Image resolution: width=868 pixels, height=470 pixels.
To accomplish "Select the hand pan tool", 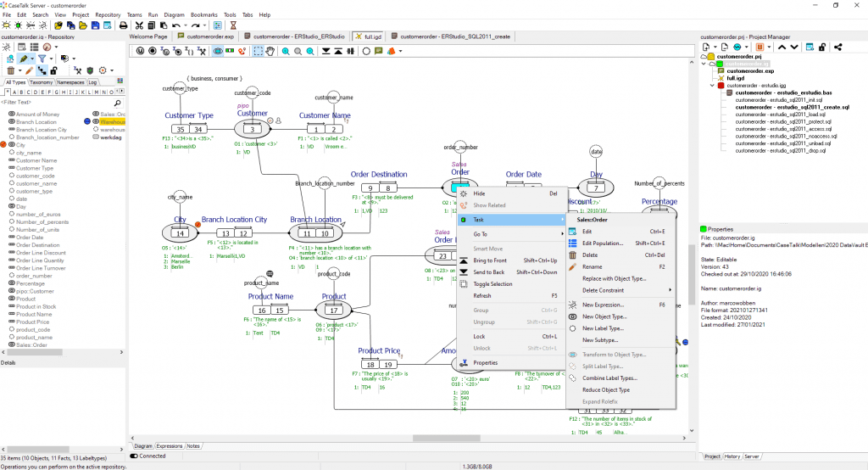I will (270, 51).
